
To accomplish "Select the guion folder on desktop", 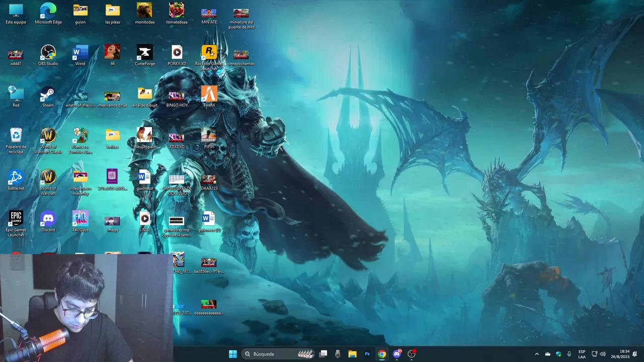I will coord(80,14).
